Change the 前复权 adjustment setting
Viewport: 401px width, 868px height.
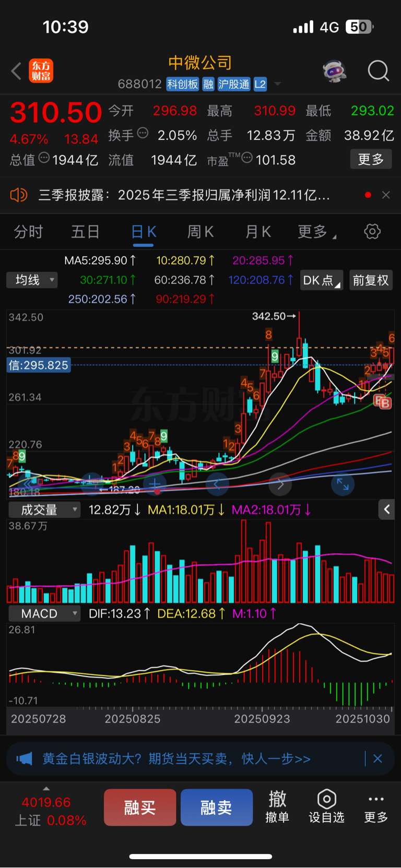point(371,280)
